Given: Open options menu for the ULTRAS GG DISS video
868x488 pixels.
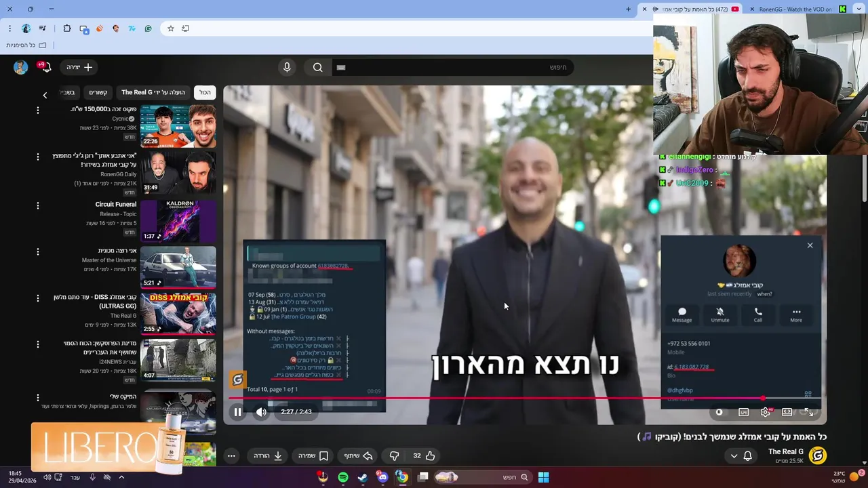Looking at the screenshot, I should 38,298.
